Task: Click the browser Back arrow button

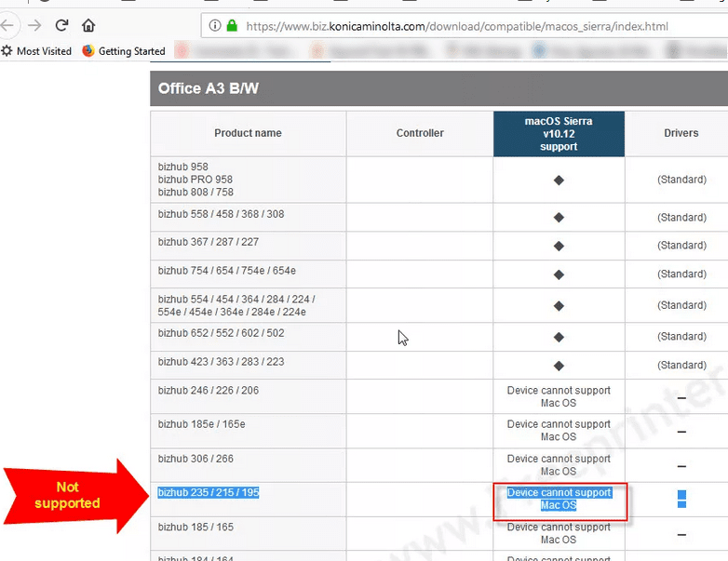Action: (x=7, y=25)
